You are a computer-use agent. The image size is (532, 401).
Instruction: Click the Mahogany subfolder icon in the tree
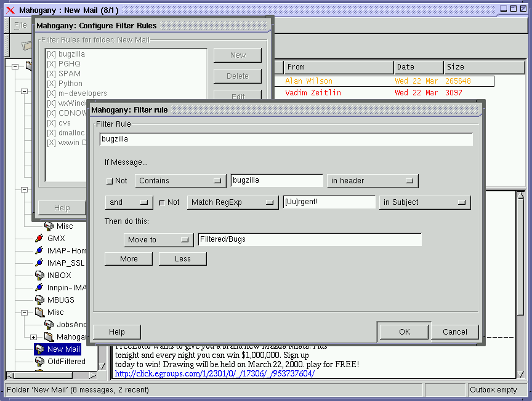pyautogui.click(x=49, y=336)
